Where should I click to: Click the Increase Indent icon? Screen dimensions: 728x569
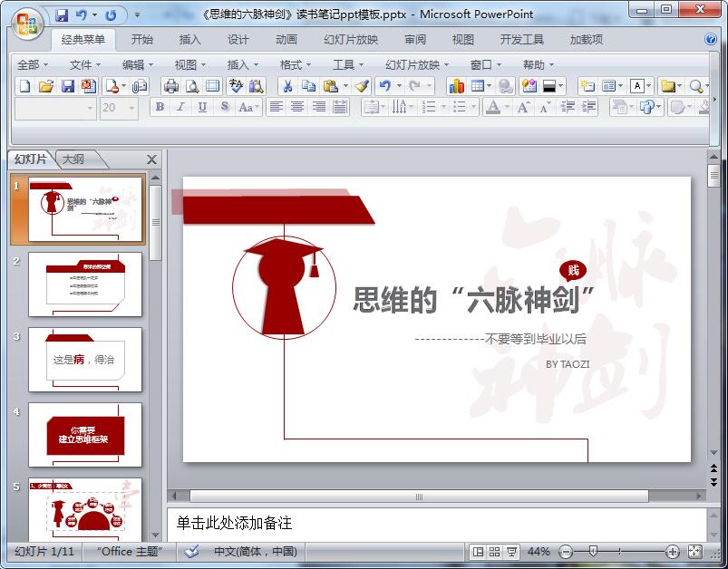[588, 107]
